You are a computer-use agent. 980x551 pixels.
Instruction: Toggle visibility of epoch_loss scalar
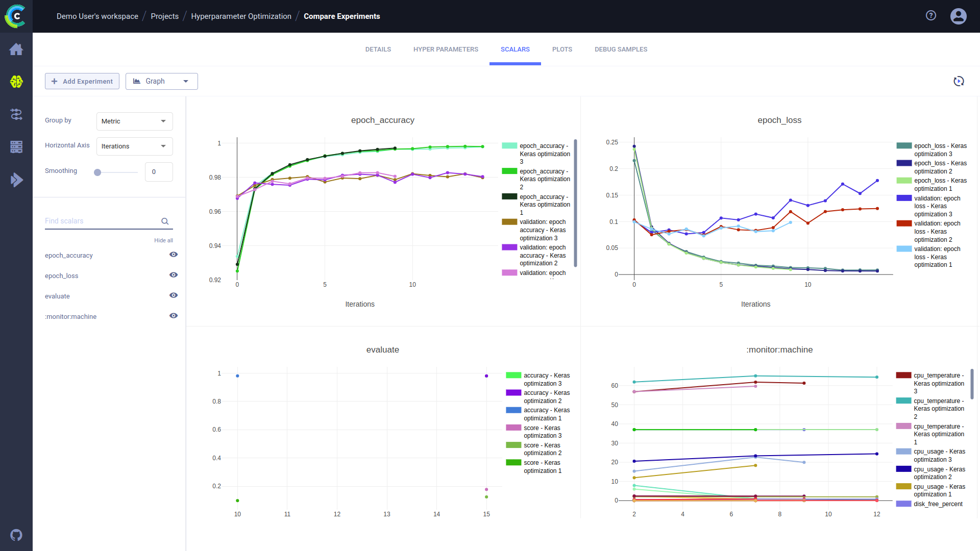[174, 275]
